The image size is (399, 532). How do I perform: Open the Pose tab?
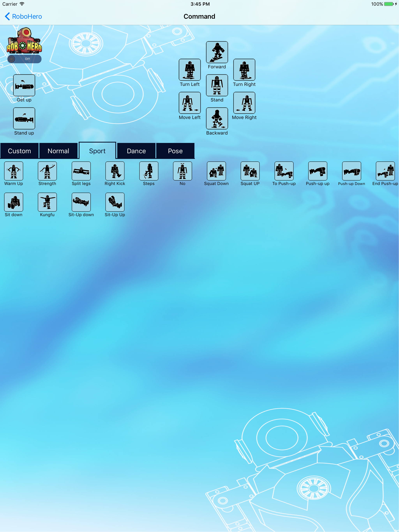[x=175, y=151]
